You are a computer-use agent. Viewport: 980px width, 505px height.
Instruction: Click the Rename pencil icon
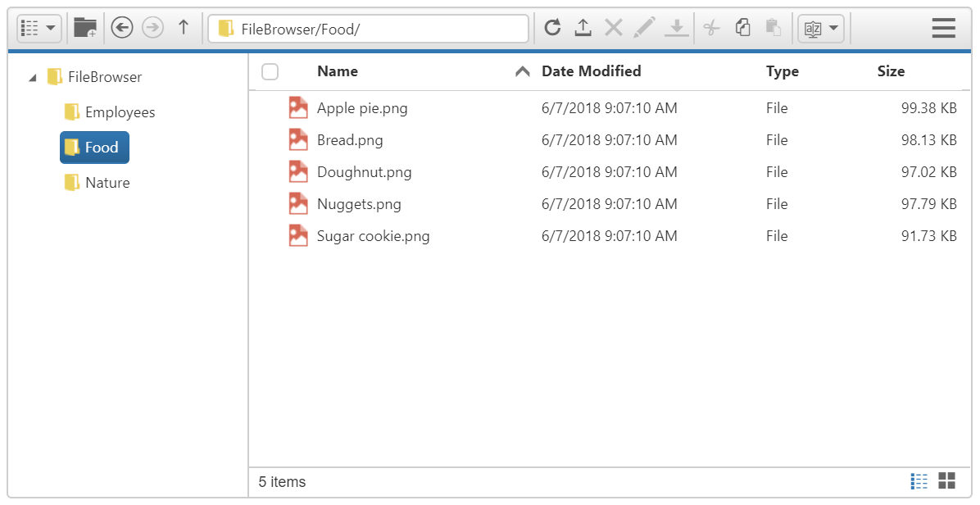click(644, 27)
